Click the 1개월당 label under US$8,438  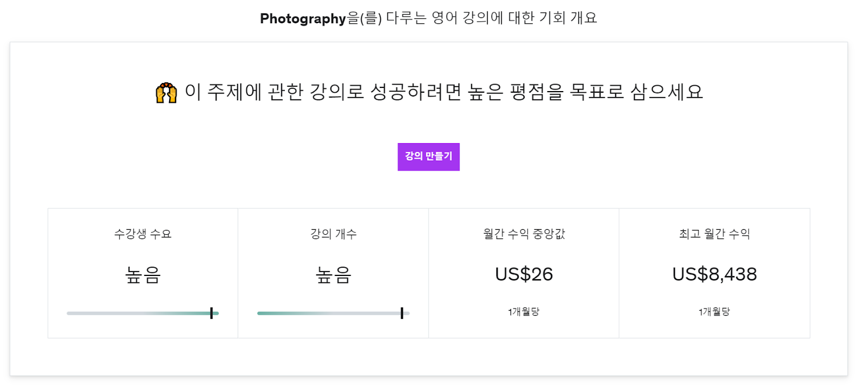pos(714,311)
